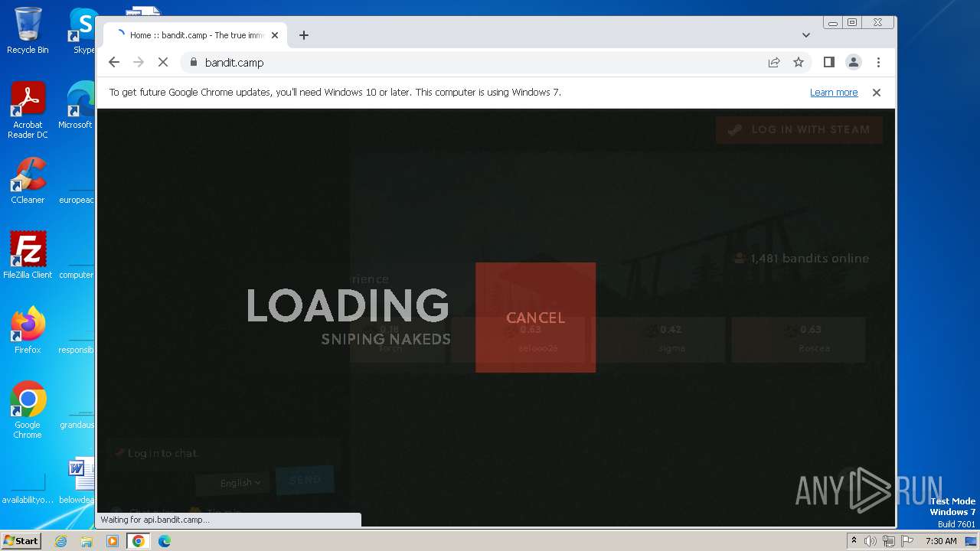Open the Learn more link
Screen dimensions: 980x551
834,93
